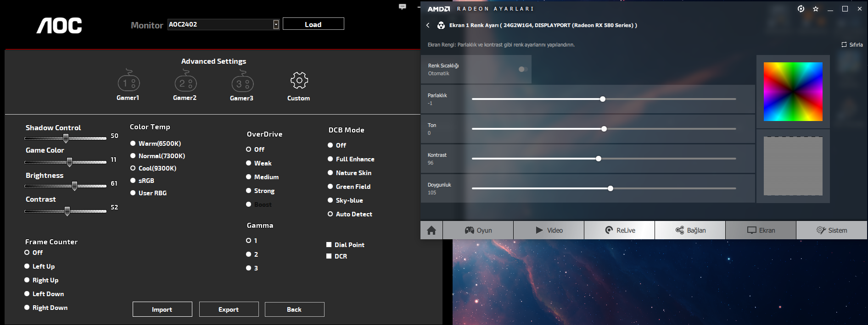The height and width of the screenshot is (325, 868).
Task: Open the Bağlan tab in Radeon
Action: pos(690,230)
